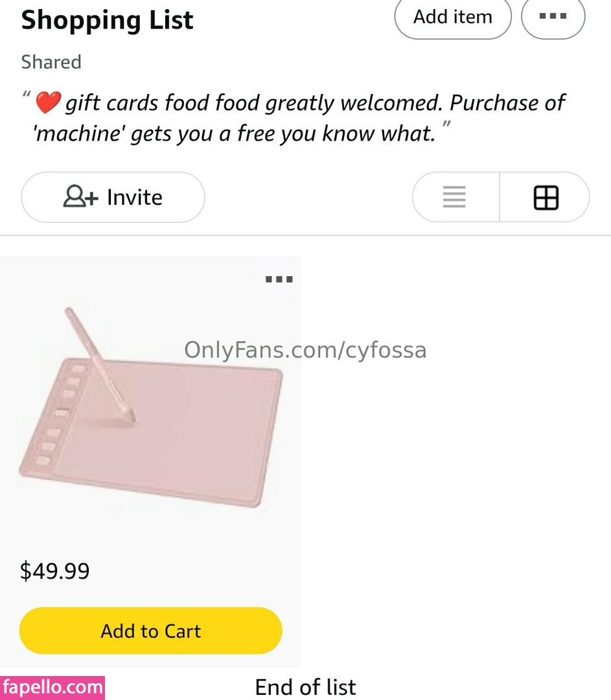Image resolution: width=611 pixels, height=700 pixels.
Task: Click the Add item button
Action: (452, 17)
